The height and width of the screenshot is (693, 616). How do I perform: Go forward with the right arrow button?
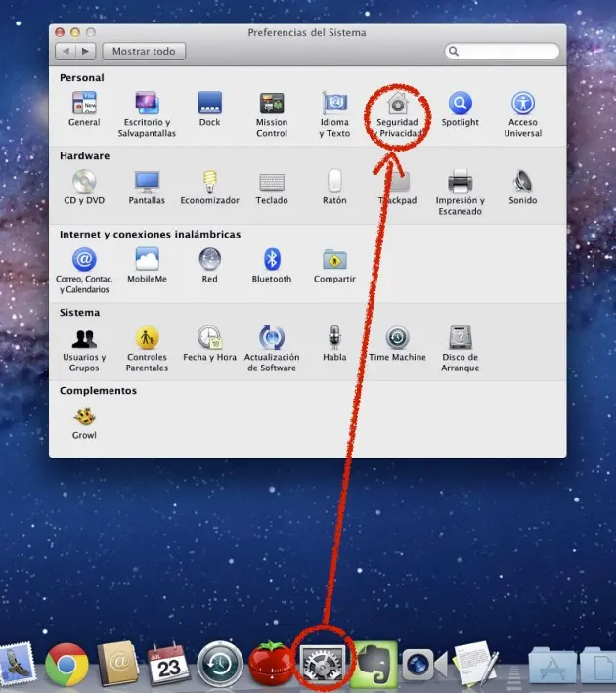[x=86, y=51]
